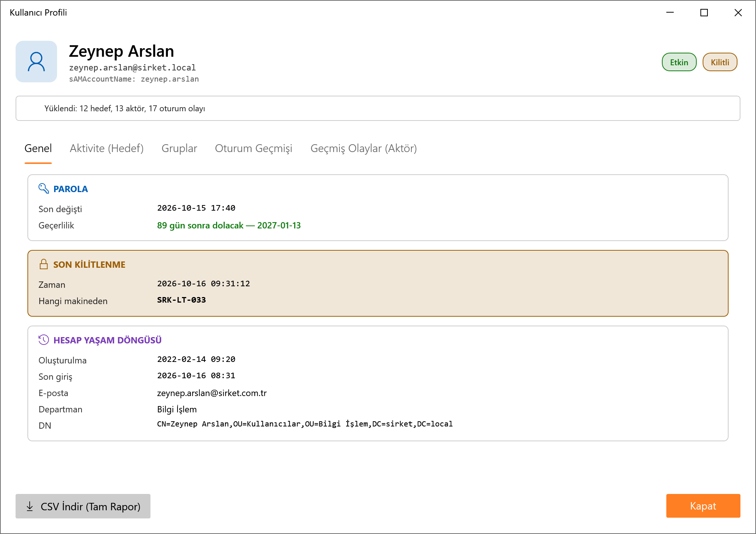Click the department value Bilgi İşlem

click(177, 409)
